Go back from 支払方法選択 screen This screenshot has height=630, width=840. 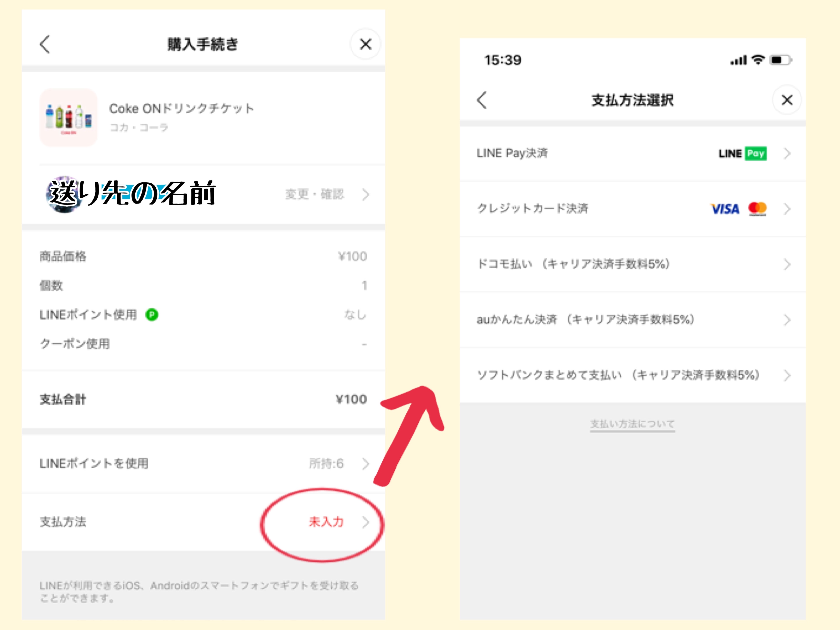tap(481, 100)
